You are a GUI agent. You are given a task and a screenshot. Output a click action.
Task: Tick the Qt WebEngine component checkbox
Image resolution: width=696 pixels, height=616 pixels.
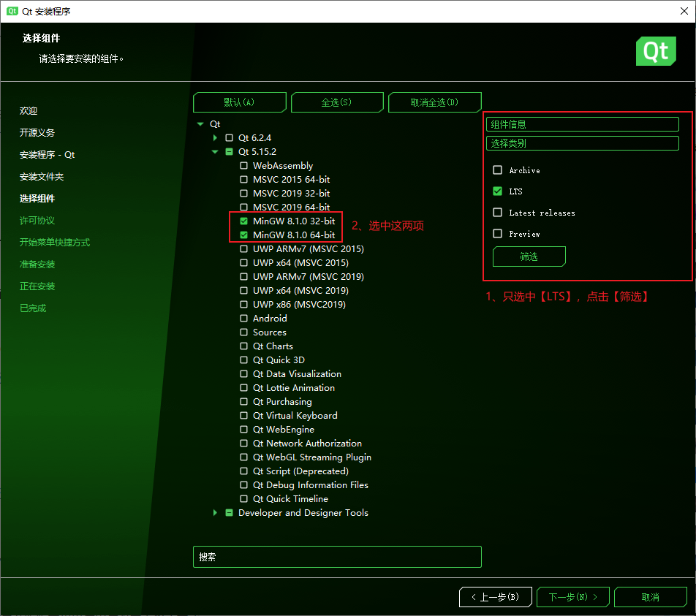tap(243, 429)
